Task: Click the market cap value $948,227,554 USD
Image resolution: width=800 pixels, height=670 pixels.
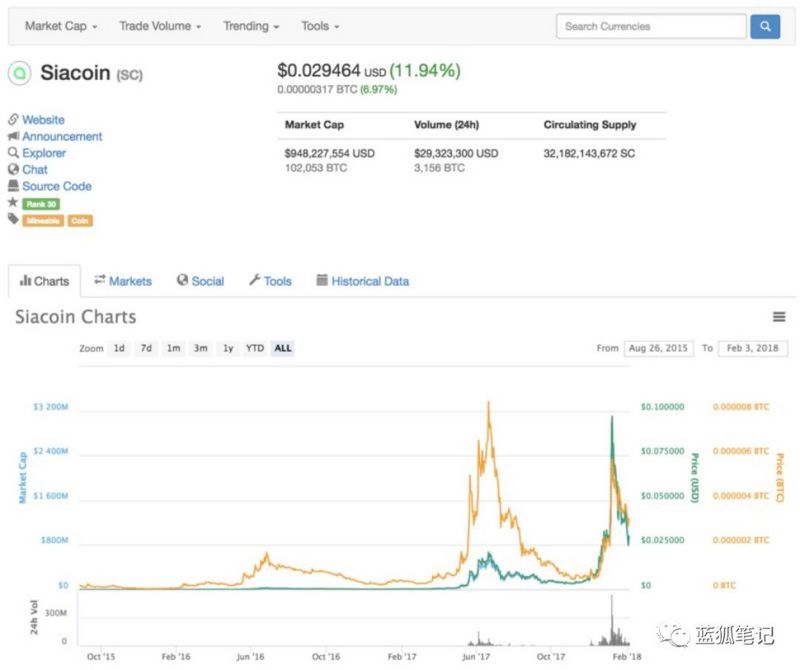Action: [330, 154]
